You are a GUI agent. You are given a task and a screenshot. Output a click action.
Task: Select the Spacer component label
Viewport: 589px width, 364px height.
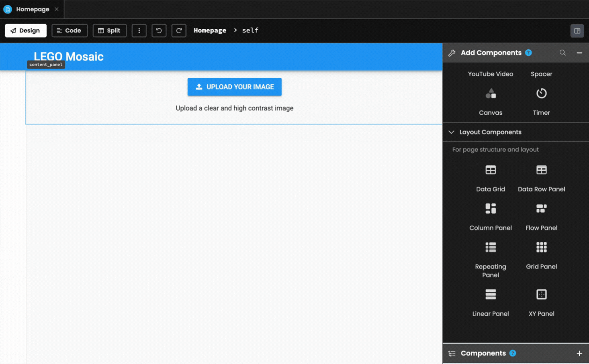pos(541,74)
